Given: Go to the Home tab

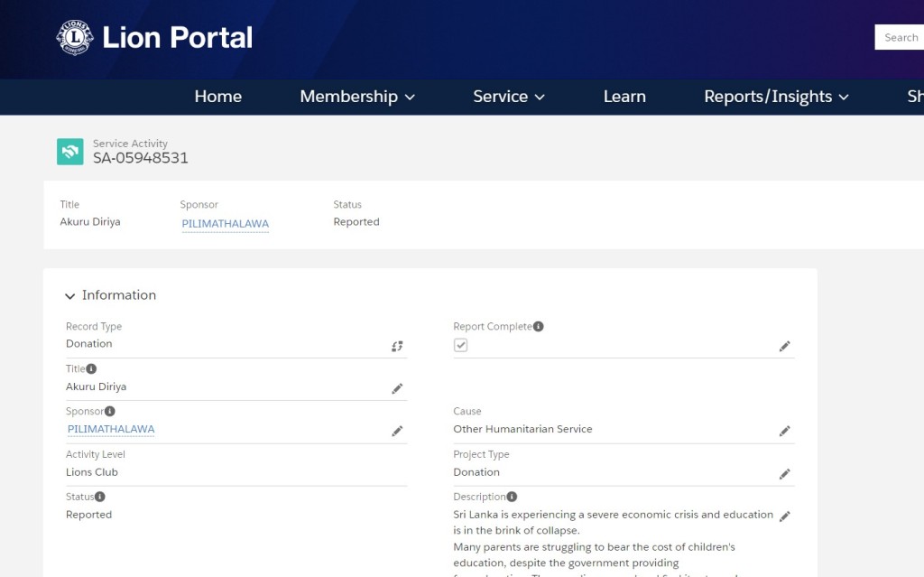Looking at the screenshot, I should tap(218, 96).
